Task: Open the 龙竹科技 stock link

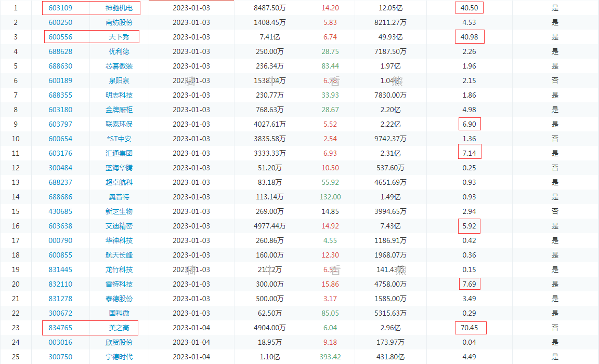Action: coord(119,269)
